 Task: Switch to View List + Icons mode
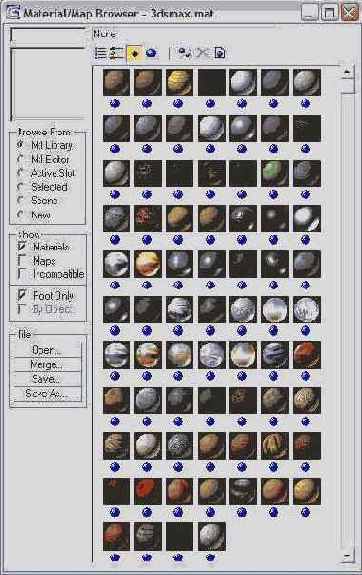[x=116, y=53]
